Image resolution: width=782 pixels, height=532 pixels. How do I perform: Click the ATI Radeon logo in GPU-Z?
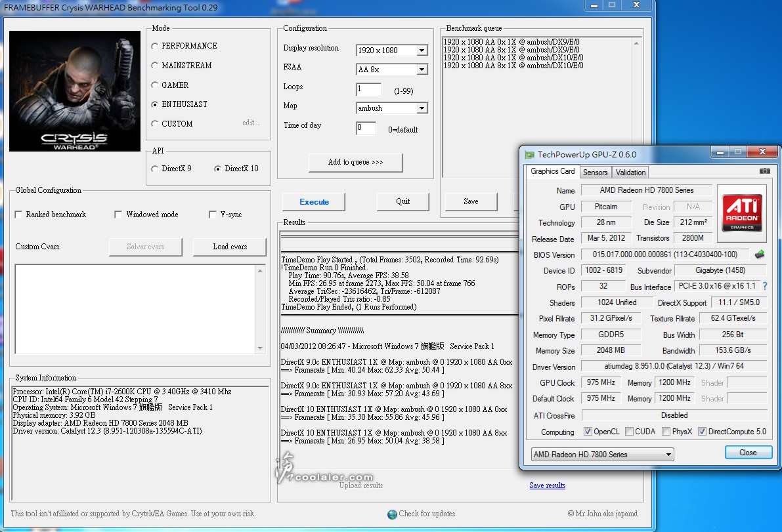coord(742,213)
